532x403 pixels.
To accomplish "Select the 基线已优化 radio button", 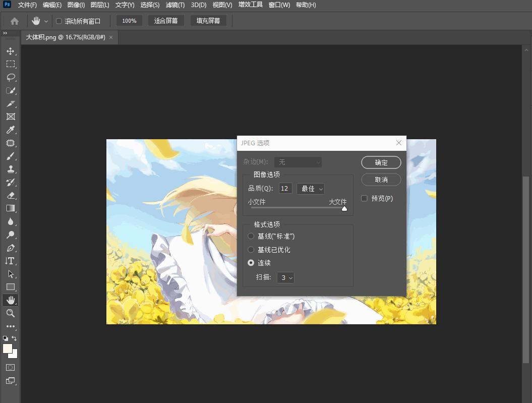I will click(x=251, y=249).
